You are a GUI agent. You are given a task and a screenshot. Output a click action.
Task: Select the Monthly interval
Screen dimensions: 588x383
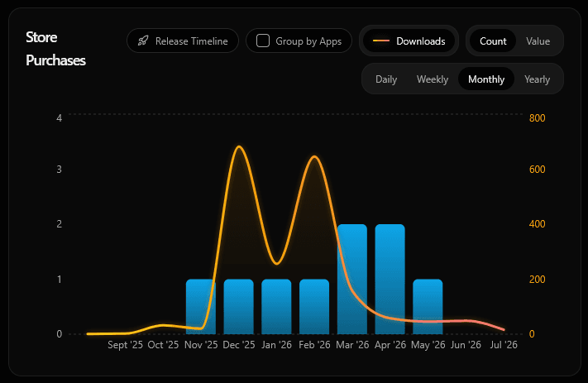[x=486, y=79]
